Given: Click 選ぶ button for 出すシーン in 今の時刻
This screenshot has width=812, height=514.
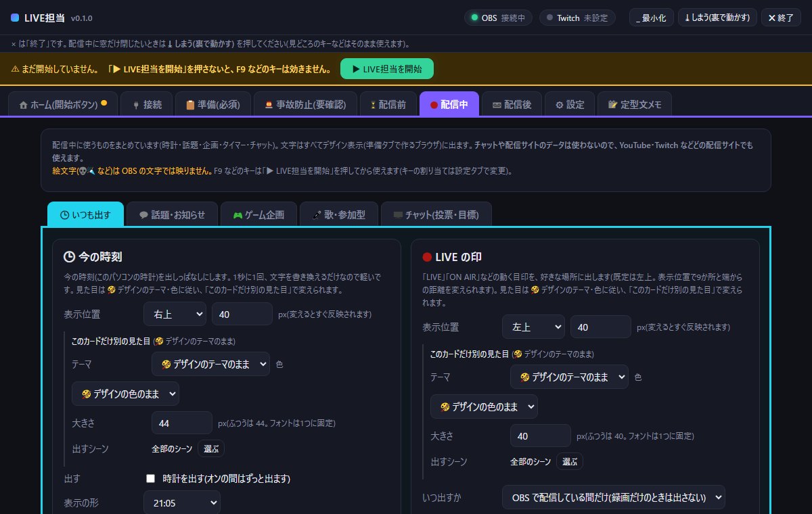Looking at the screenshot, I should coord(210,448).
